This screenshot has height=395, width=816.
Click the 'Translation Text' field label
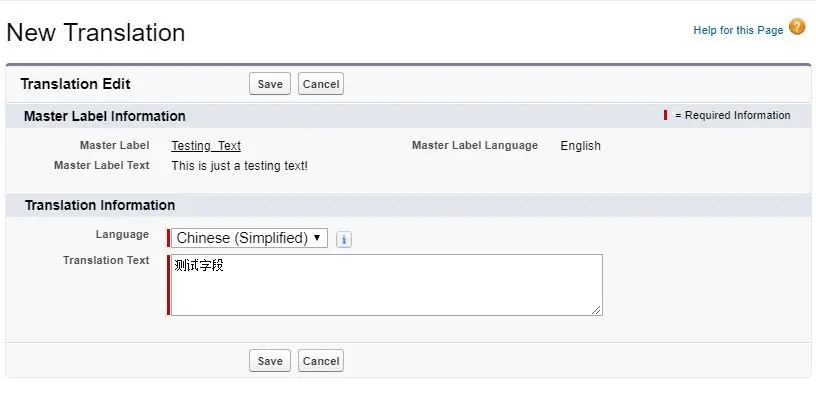point(106,260)
